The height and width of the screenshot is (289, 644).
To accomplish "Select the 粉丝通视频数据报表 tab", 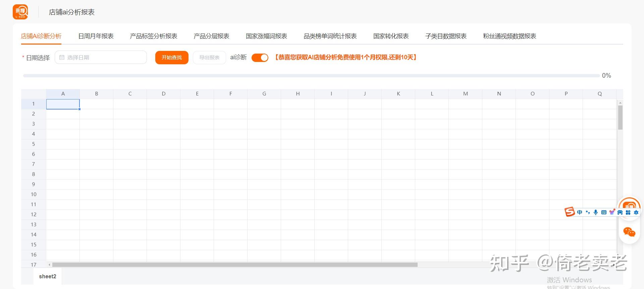I will 509,36.
